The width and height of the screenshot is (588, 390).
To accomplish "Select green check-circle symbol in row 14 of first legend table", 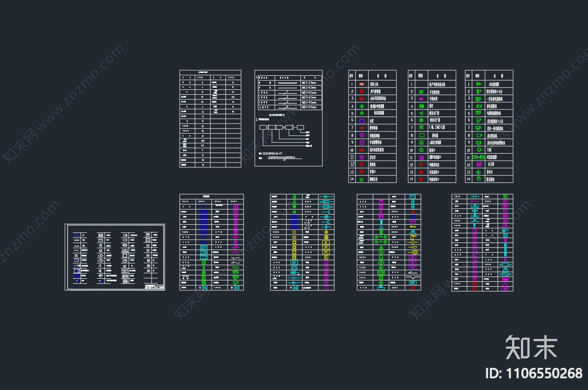I will coord(361,179).
